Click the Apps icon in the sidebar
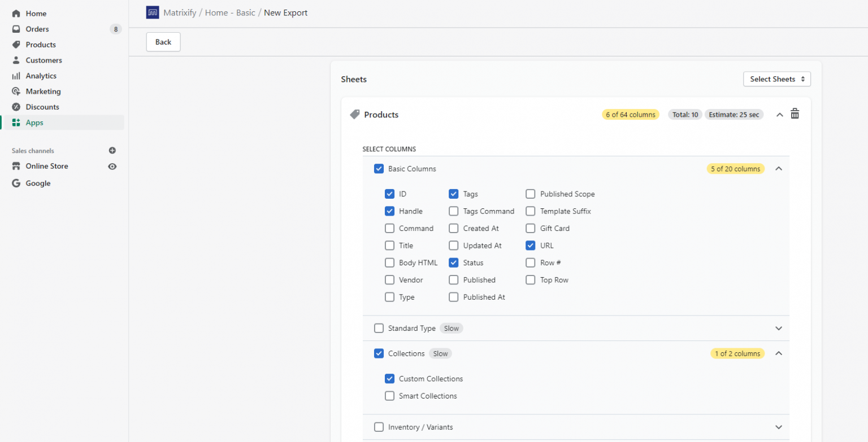The width and height of the screenshot is (868, 442). tap(16, 122)
